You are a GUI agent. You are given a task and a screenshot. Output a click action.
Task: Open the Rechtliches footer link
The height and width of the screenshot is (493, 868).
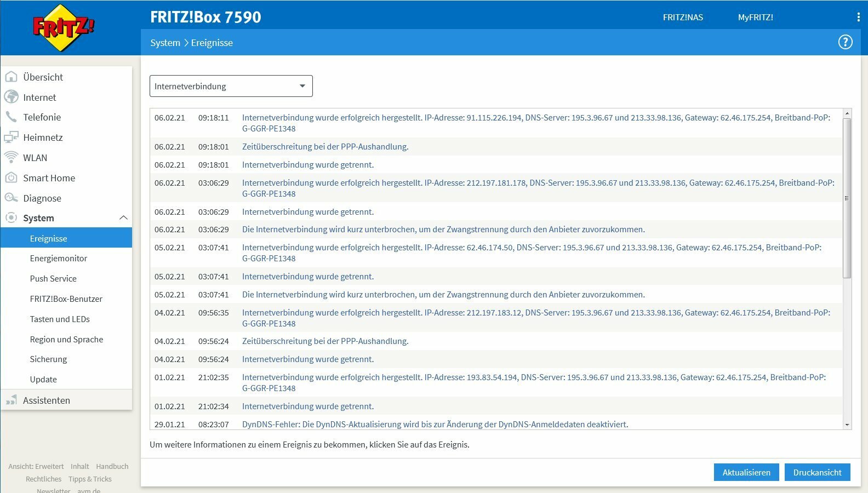(x=43, y=479)
